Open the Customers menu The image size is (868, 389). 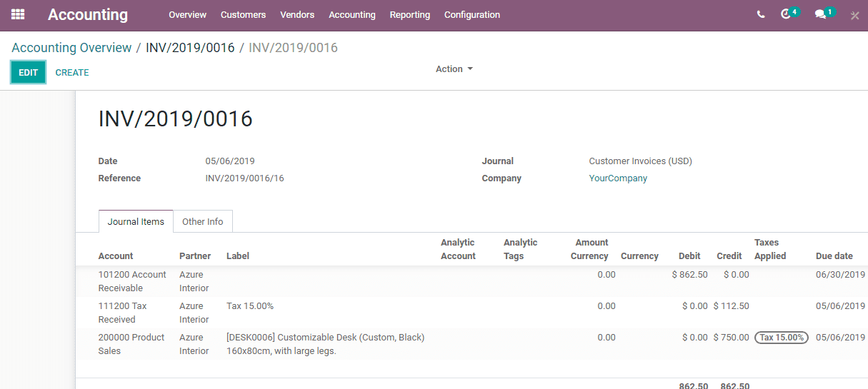pos(243,15)
